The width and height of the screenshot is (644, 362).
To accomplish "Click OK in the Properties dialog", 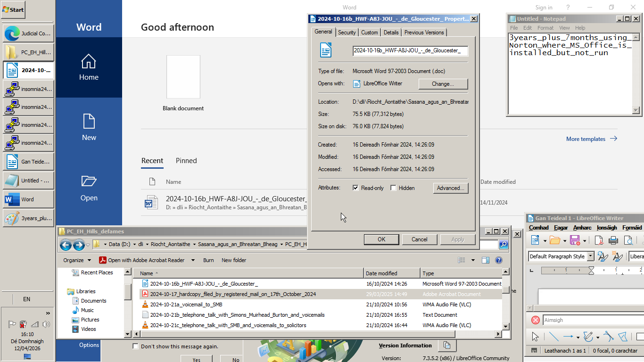I will point(381,239).
